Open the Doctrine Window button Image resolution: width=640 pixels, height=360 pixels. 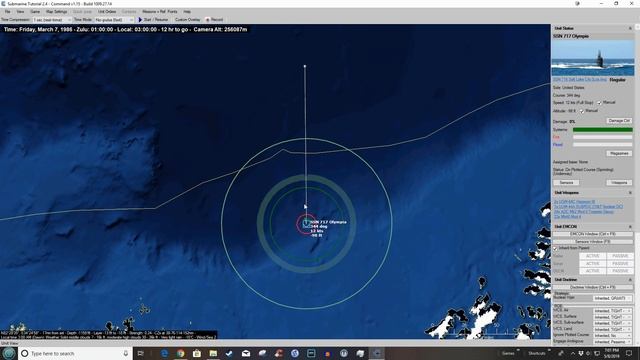593,287
